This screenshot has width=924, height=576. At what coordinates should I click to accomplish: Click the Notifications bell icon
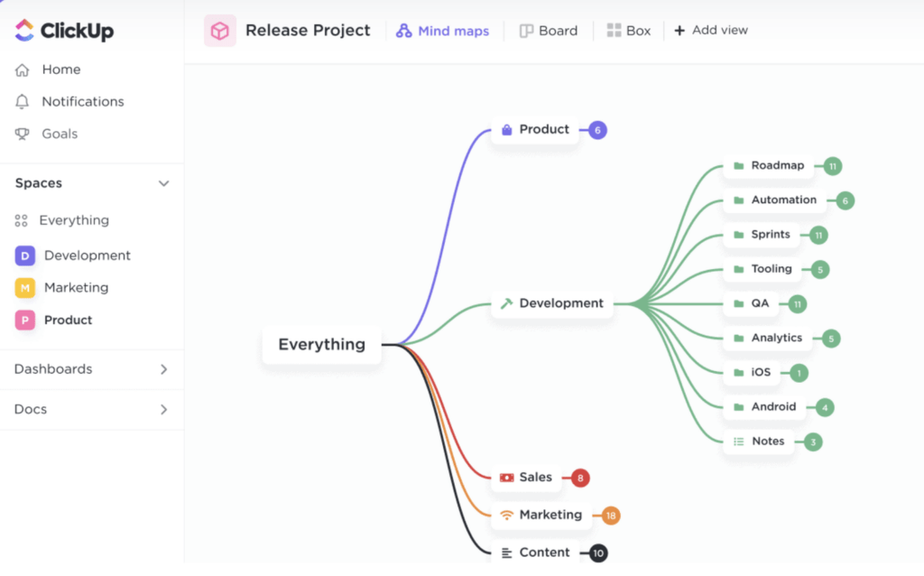tap(23, 102)
